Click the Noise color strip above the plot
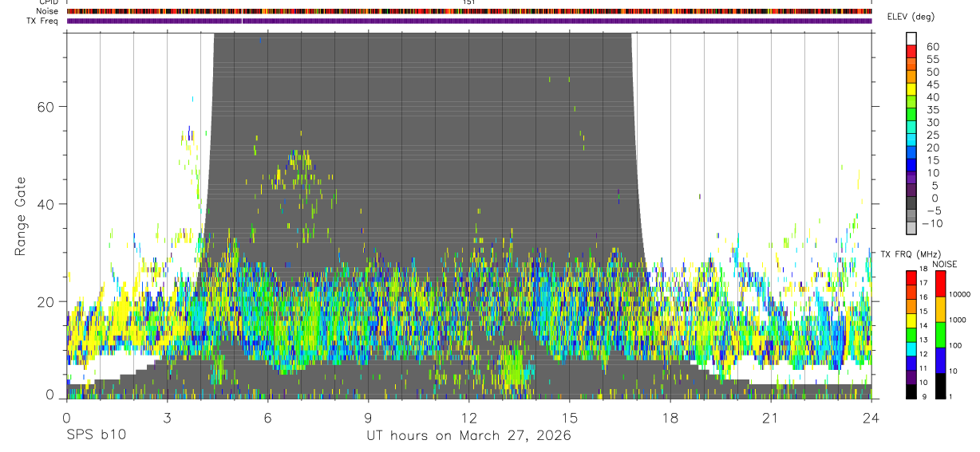This screenshot has width=980, height=452. point(469,11)
